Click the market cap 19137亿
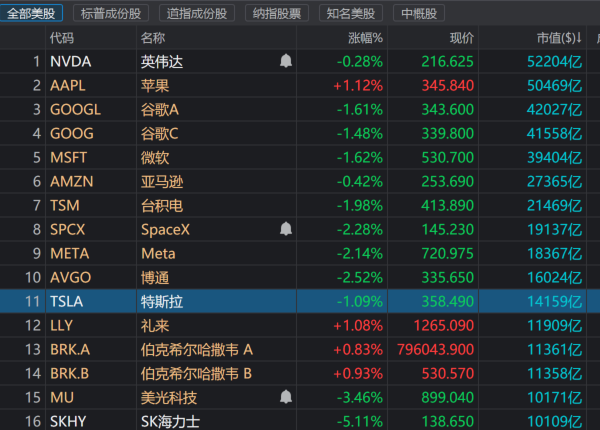 click(x=555, y=230)
